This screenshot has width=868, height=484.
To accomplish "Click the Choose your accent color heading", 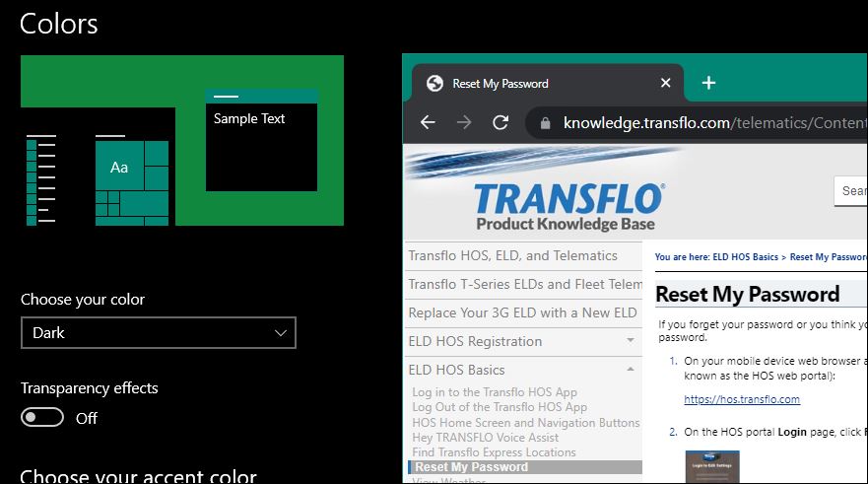I will tap(138, 477).
